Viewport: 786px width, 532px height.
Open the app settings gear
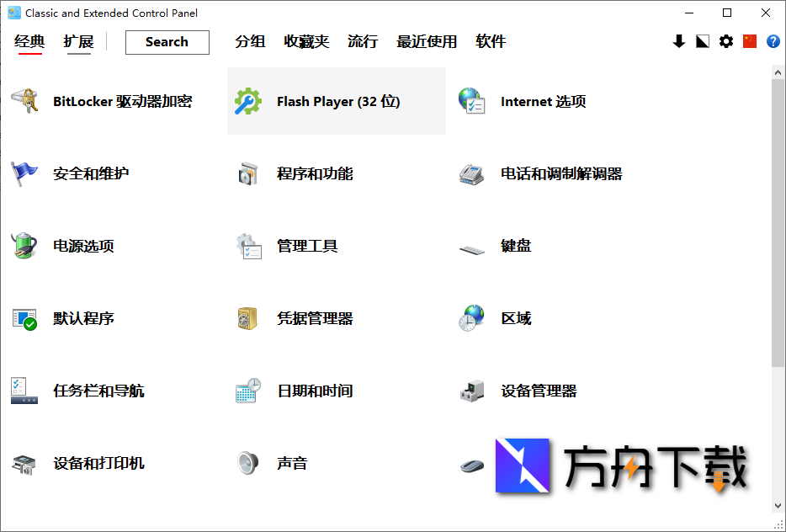(726, 41)
